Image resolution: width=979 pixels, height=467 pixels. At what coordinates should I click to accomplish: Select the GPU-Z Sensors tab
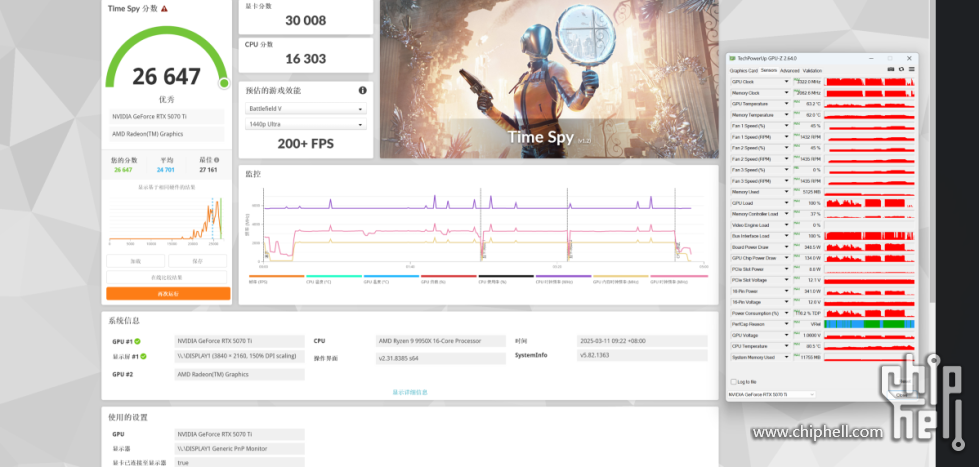(x=769, y=71)
